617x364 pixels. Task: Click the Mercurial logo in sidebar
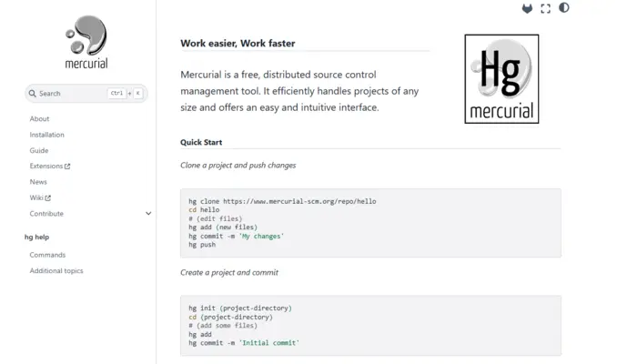point(86,42)
